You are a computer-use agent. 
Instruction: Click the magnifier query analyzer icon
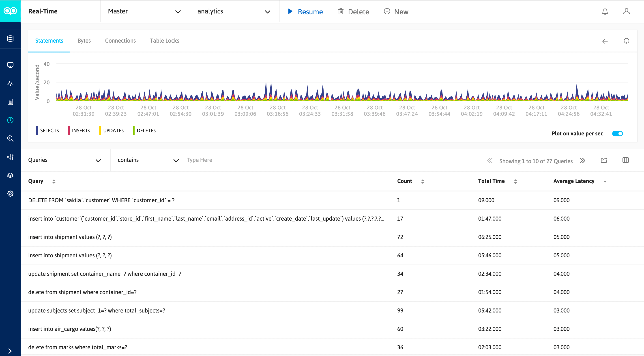(x=10, y=139)
